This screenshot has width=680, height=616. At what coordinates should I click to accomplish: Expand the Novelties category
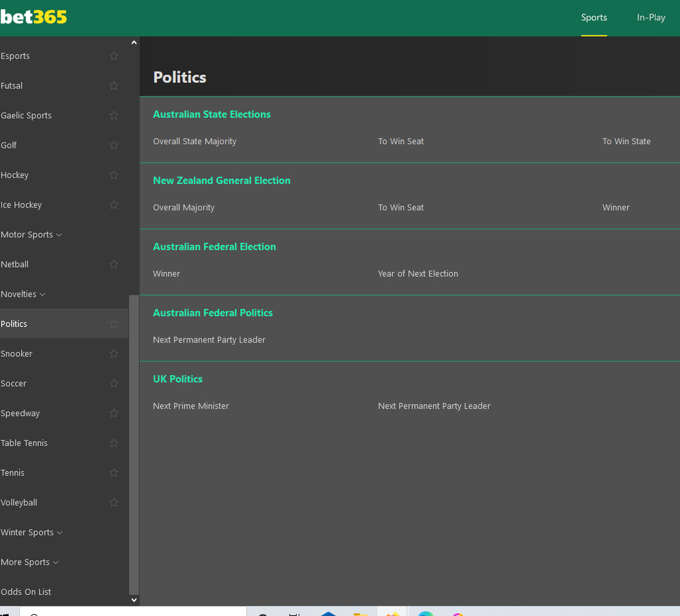[x=23, y=294]
